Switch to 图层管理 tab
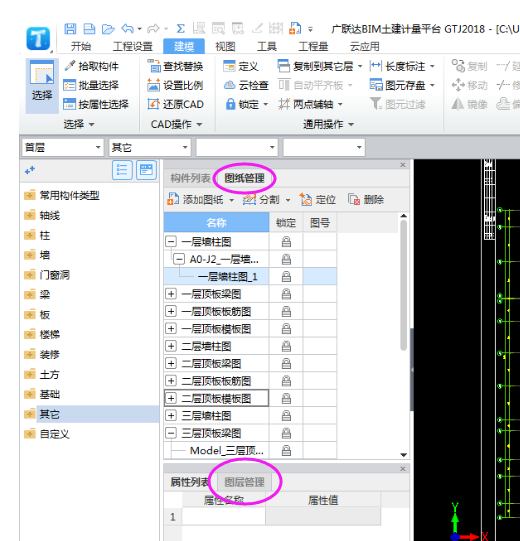This screenshot has height=541, width=520. 245,482
